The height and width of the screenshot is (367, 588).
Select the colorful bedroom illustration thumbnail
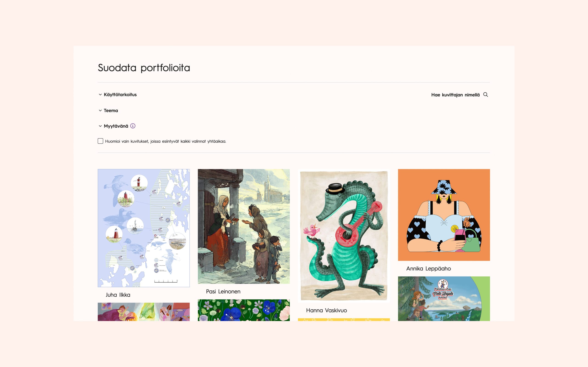[x=144, y=312]
